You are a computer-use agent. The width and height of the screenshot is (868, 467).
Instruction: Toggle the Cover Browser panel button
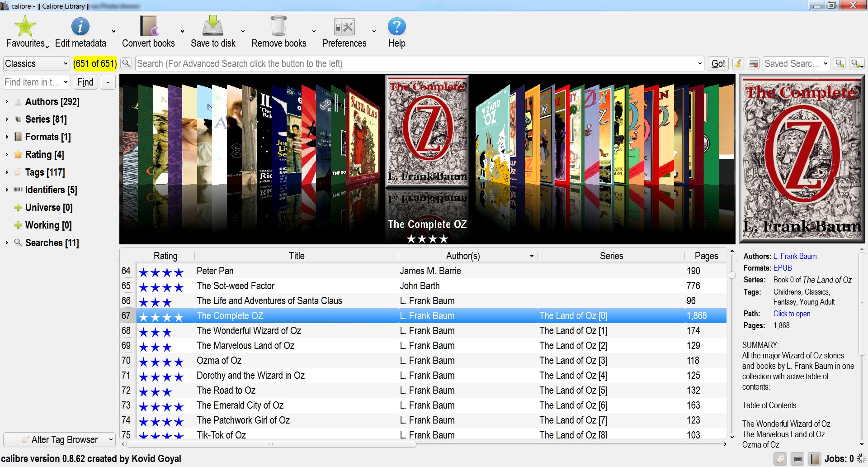798,459
